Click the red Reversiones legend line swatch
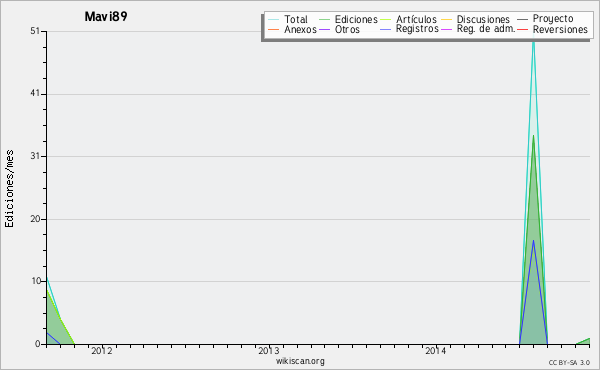Image resolution: width=600 pixels, height=370 pixels. [523, 29]
